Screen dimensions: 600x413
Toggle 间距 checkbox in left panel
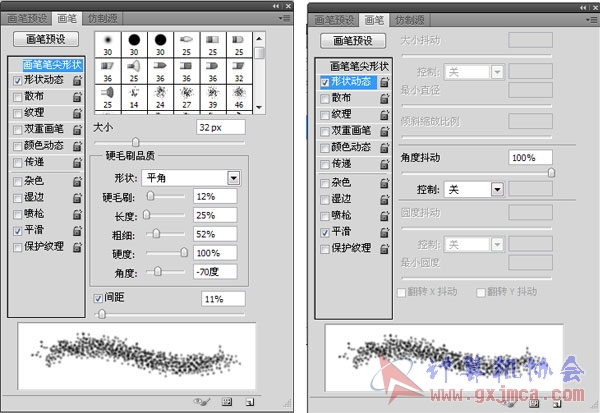click(98, 298)
